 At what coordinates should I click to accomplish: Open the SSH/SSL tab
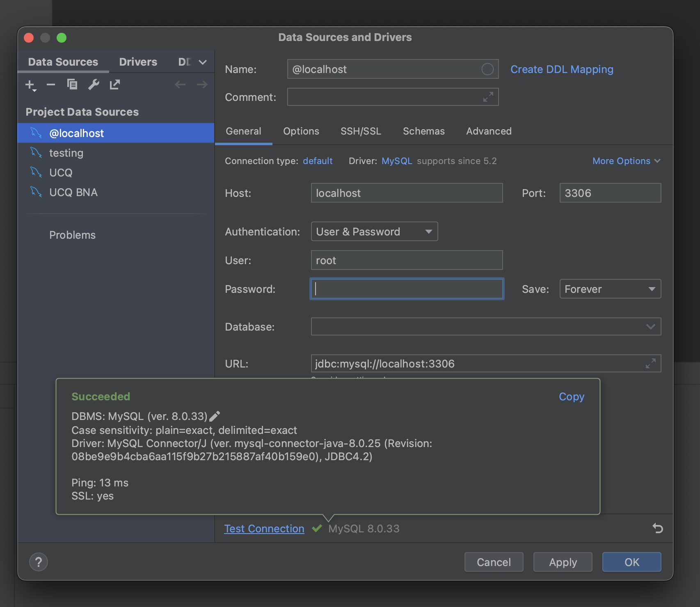[361, 131]
